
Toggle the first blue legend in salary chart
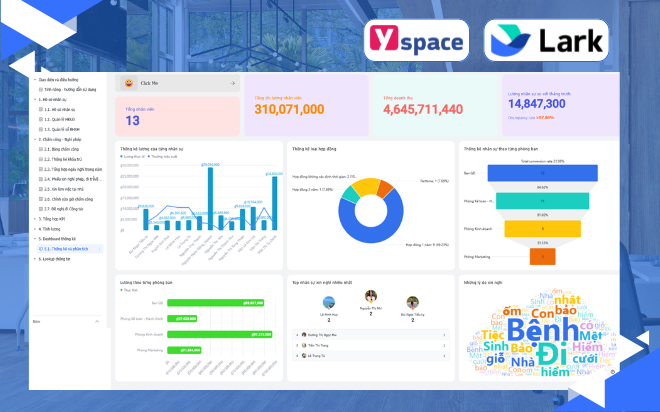pyautogui.click(x=132, y=157)
